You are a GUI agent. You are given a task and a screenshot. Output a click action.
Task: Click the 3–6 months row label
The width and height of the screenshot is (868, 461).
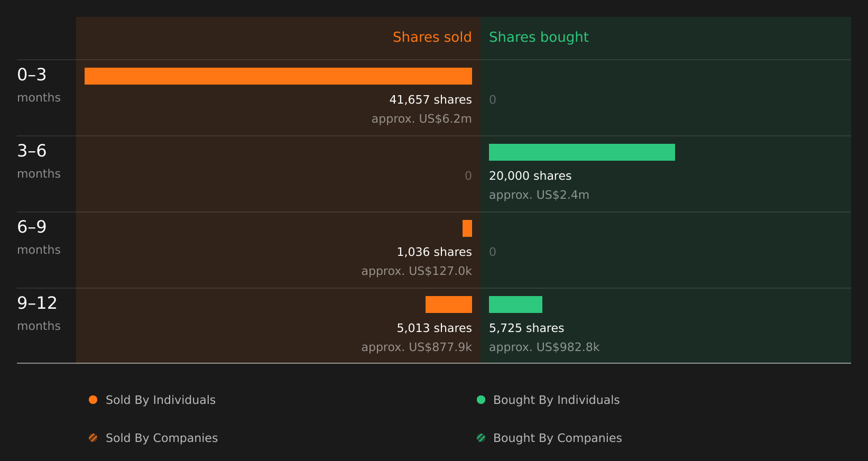pyautogui.click(x=39, y=161)
